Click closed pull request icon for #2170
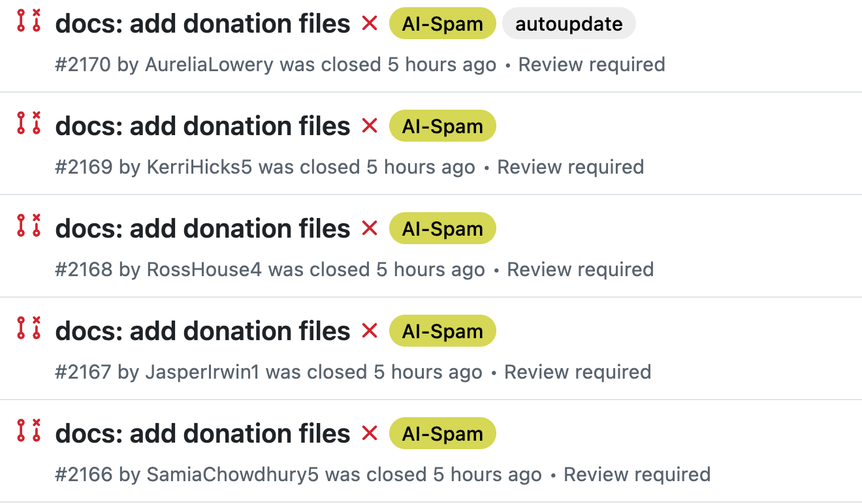This screenshot has height=504, width=862. [29, 21]
